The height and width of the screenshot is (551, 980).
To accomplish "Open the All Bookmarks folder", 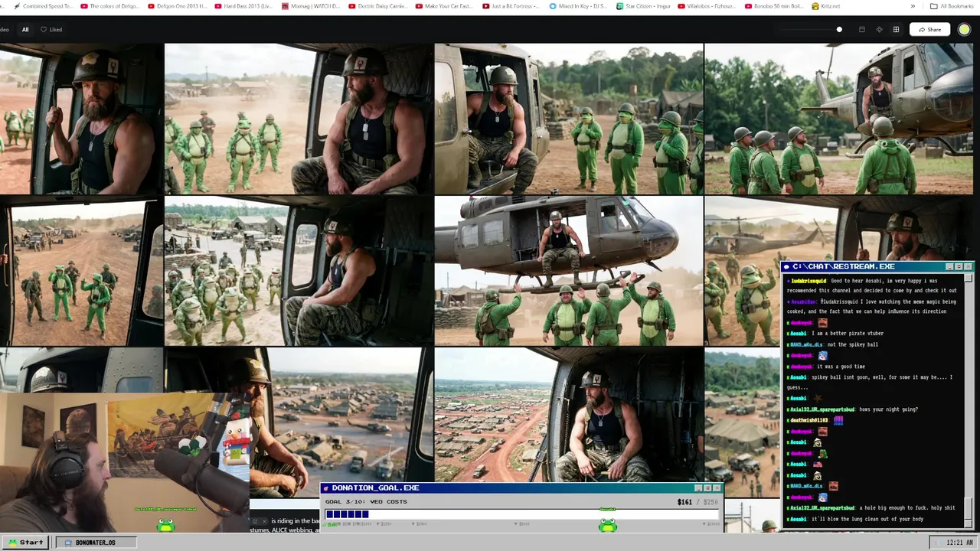I will [952, 6].
